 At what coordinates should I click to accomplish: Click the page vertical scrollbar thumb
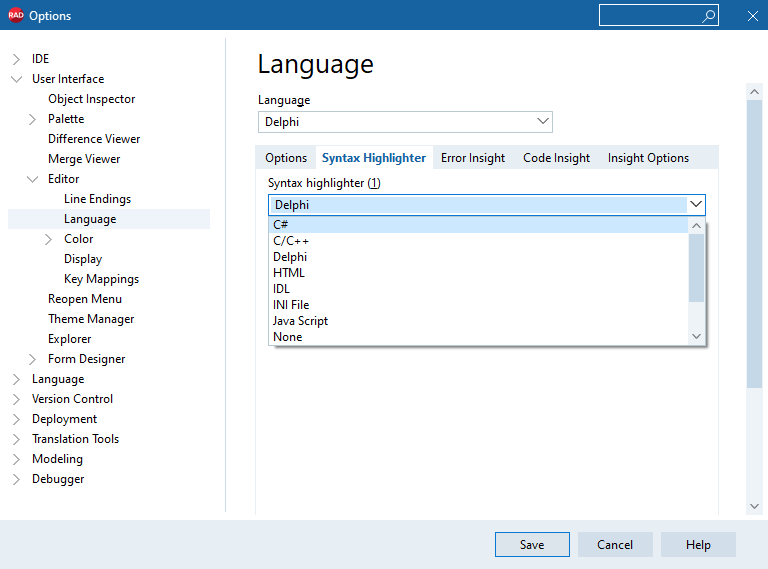(754, 244)
